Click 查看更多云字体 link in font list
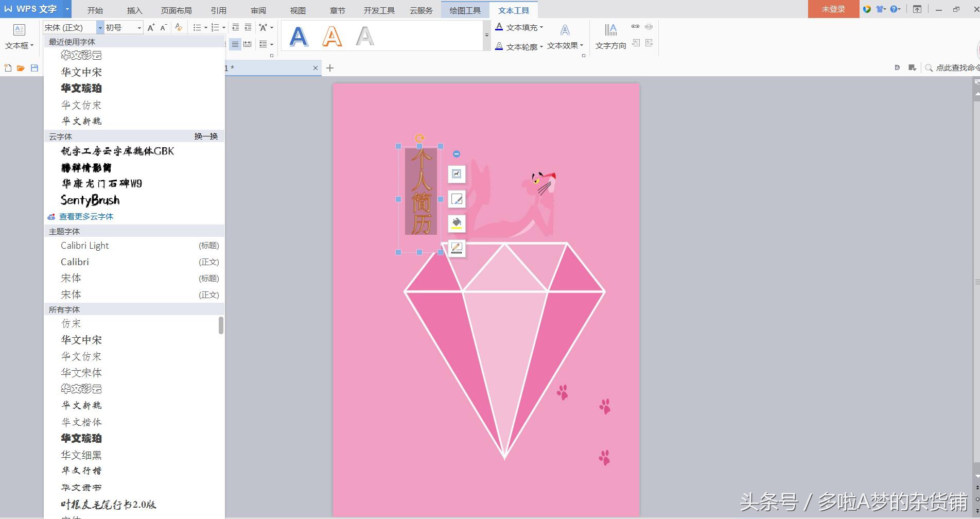980x519 pixels. (x=85, y=216)
